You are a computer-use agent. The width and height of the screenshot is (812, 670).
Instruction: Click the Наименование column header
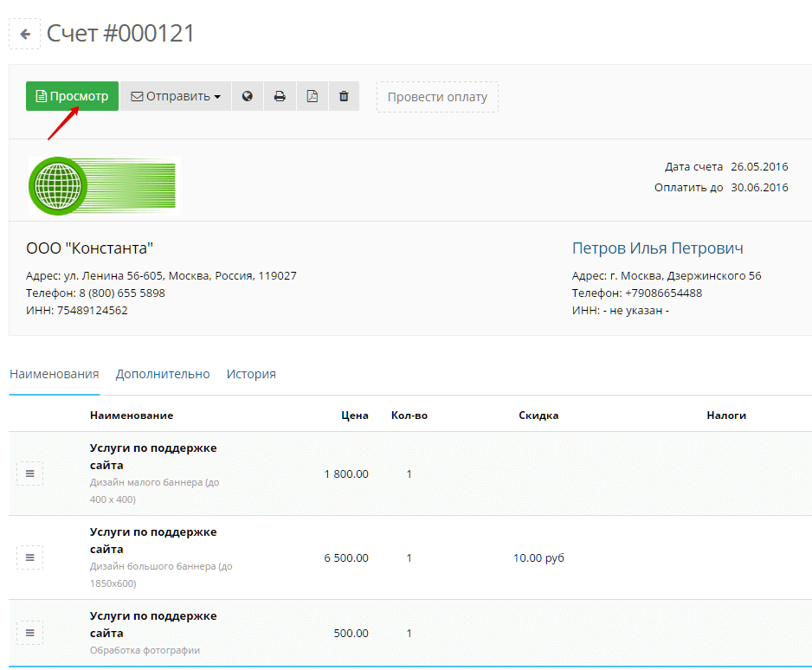131,416
